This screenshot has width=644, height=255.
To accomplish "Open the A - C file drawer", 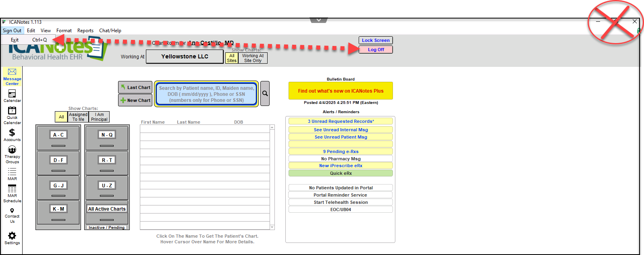I will coord(58,135).
